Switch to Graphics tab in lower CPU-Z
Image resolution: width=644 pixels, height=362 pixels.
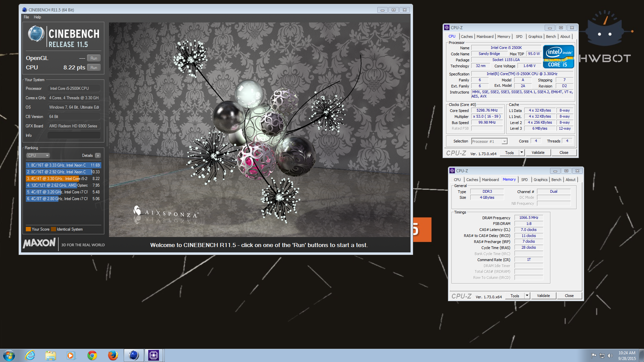click(540, 180)
